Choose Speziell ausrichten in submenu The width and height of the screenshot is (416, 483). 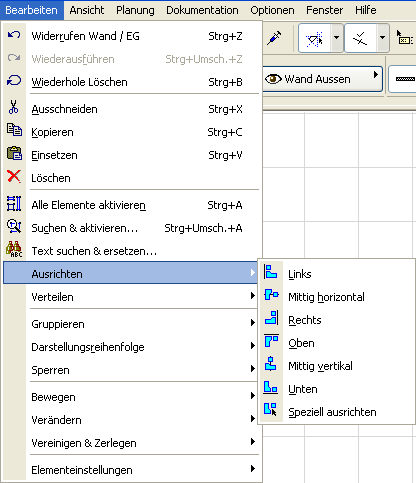pyautogui.click(x=337, y=412)
